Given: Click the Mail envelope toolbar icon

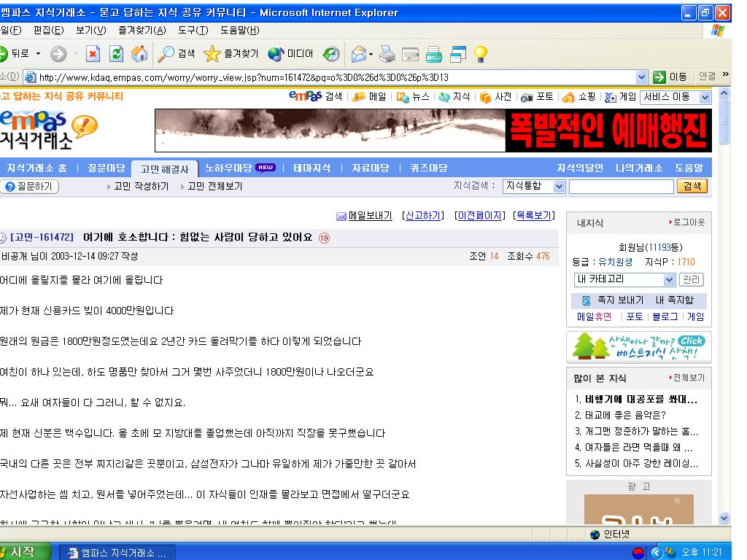Looking at the screenshot, I should (x=359, y=54).
